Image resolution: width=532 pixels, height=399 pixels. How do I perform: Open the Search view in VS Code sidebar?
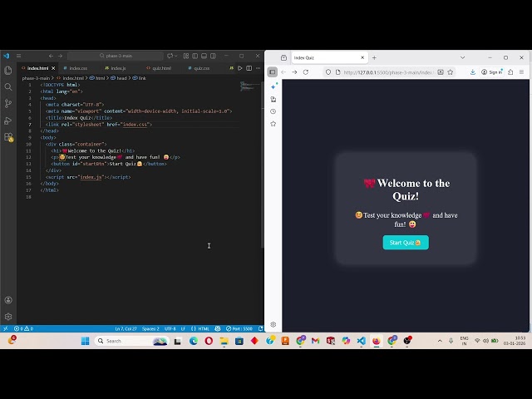click(x=8, y=86)
